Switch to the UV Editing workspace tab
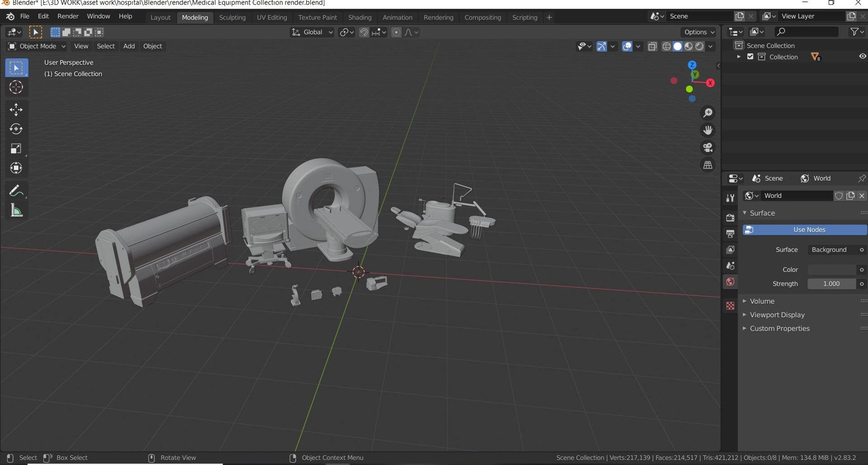The width and height of the screenshot is (868, 465). 272,18
